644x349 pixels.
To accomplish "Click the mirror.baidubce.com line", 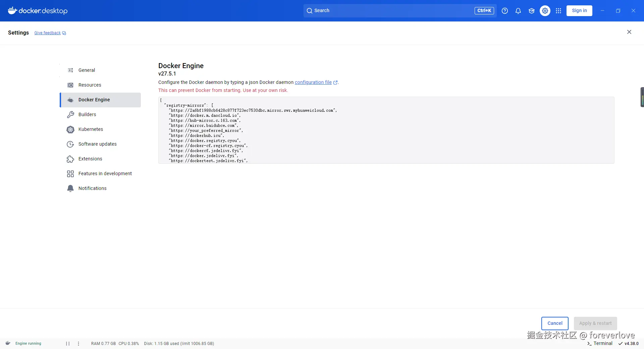I will (x=204, y=126).
